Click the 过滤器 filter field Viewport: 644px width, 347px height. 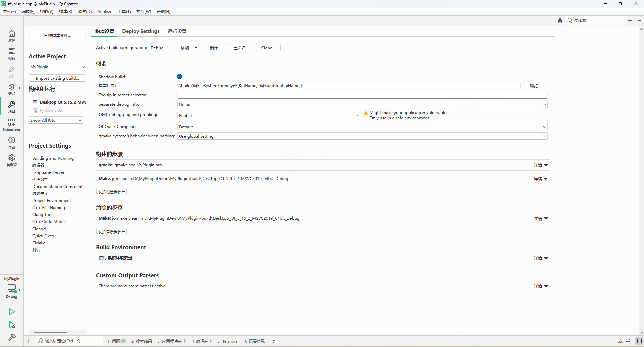pos(596,21)
